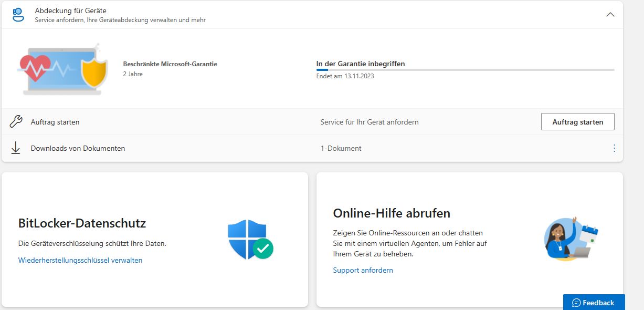This screenshot has width=644, height=310.
Task: Click the download arrow icon
Action: 16,148
